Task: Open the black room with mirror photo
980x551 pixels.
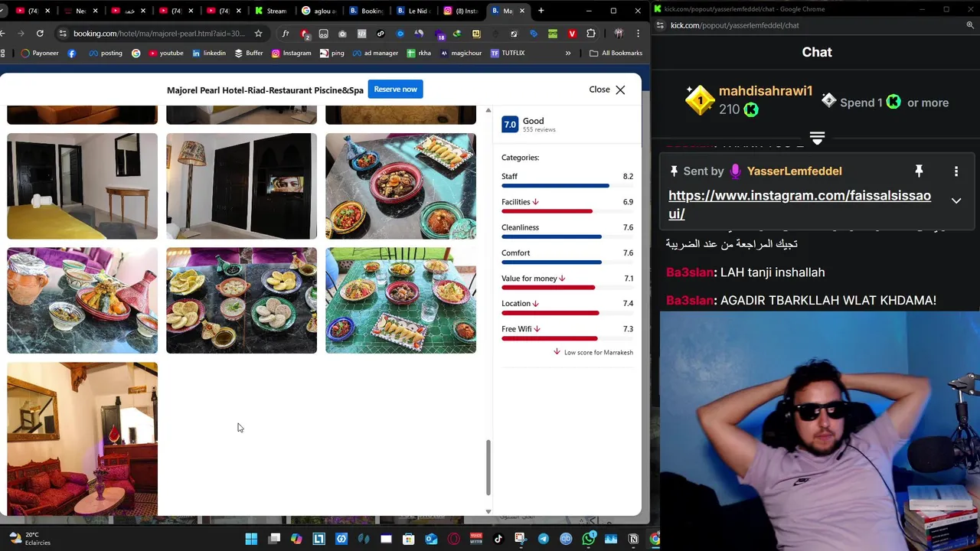Action: [x=82, y=186]
